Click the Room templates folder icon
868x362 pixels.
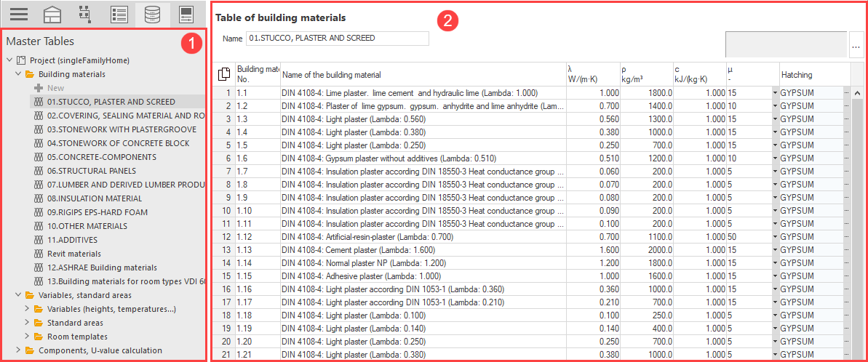(38, 337)
